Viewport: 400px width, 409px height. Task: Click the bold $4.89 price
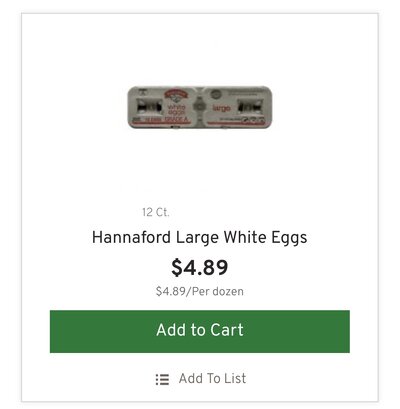200,267
